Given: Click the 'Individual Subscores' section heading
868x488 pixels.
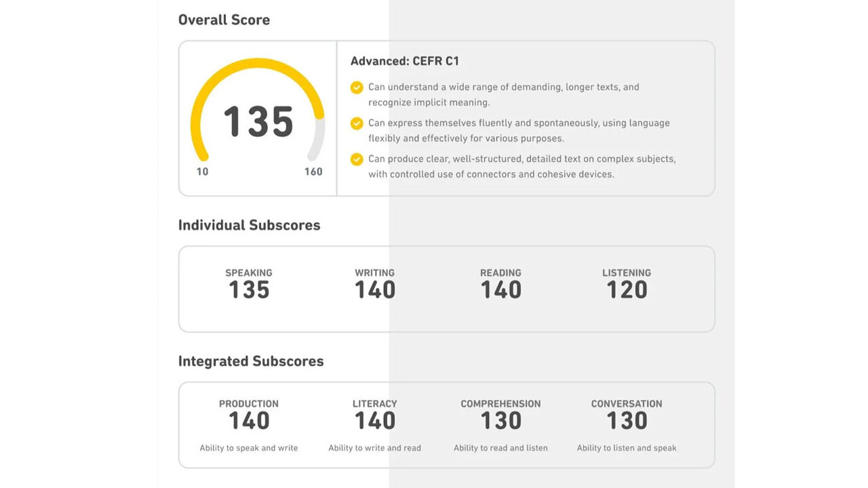Looking at the screenshot, I should [249, 225].
